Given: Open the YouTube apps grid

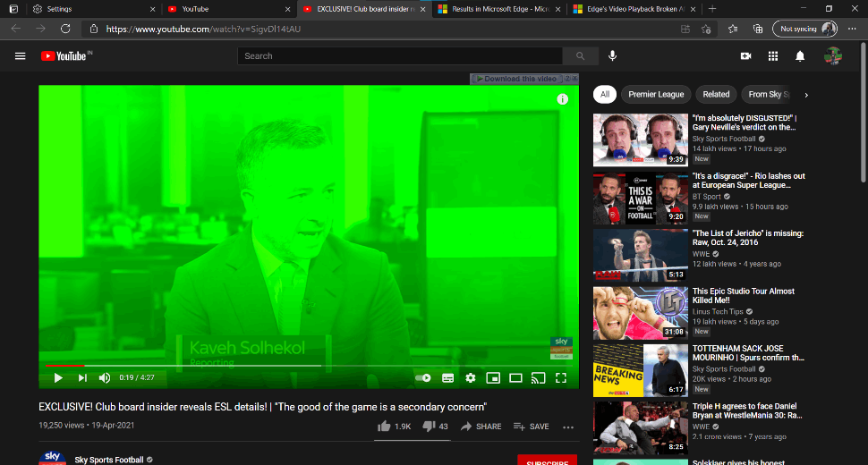Looking at the screenshot, I should point(773,55).
